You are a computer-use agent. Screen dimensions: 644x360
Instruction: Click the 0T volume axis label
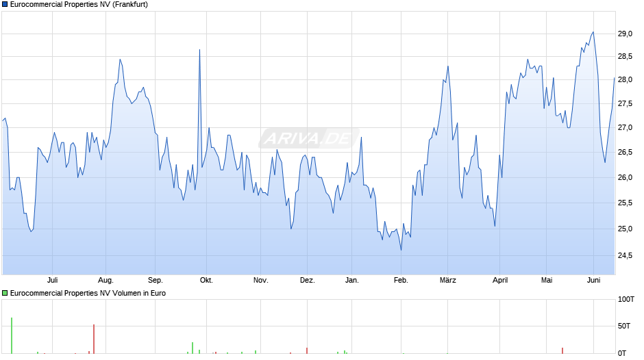(x=622, y=353)
